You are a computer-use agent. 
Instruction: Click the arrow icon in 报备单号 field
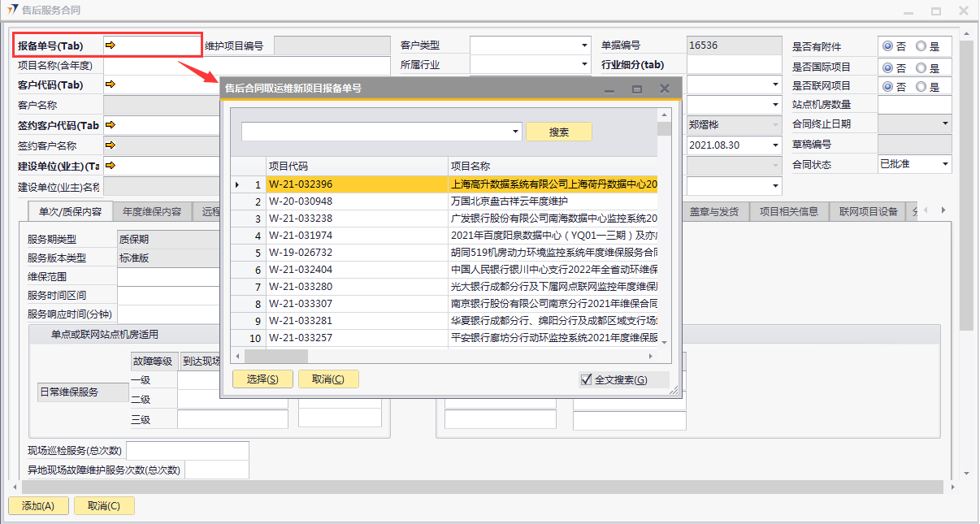pyautogui.click(x=111, y=45)
